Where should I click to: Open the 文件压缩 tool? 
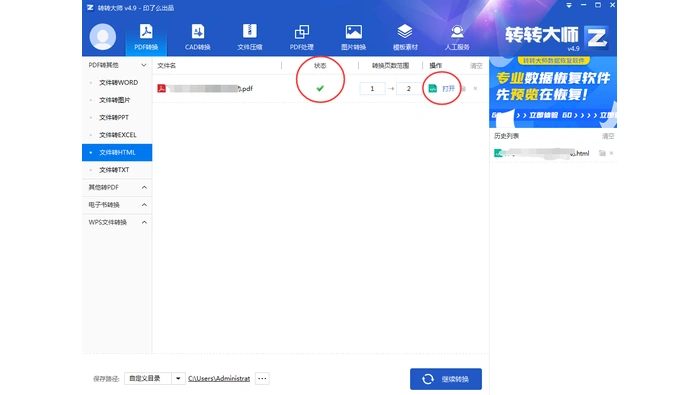click(250, 37)
